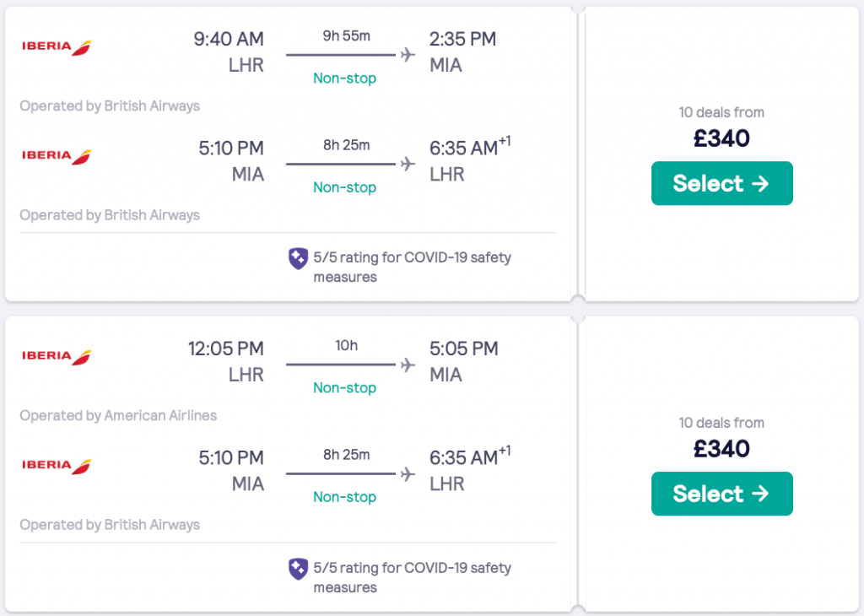Click the COVID-19 shield icon in the 12:05 PM itinerary
This screenshot has height=616, width=864.
click(x=298, y=570)
